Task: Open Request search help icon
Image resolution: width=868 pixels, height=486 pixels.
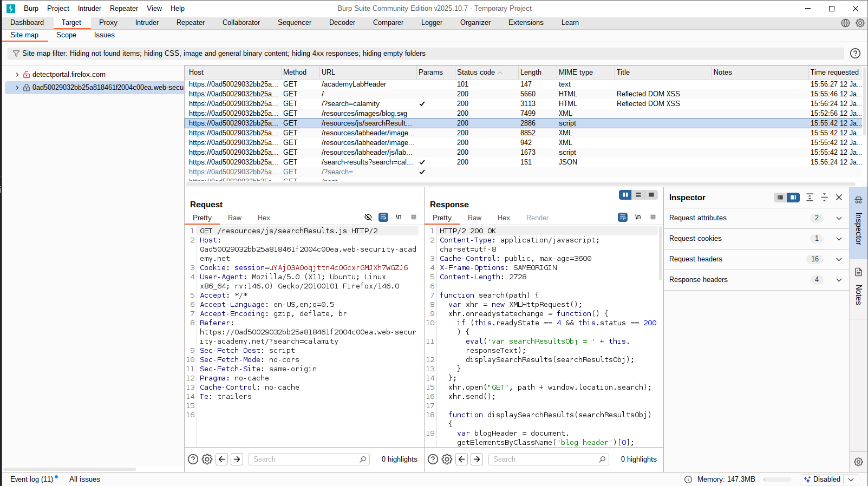Action: [193, 459]
